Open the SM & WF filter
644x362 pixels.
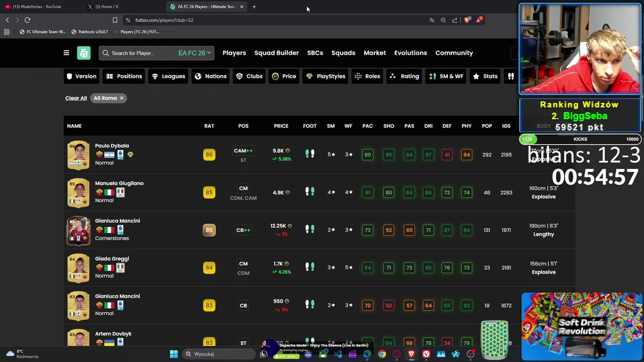pyautogui.click(x=446, y=76)
